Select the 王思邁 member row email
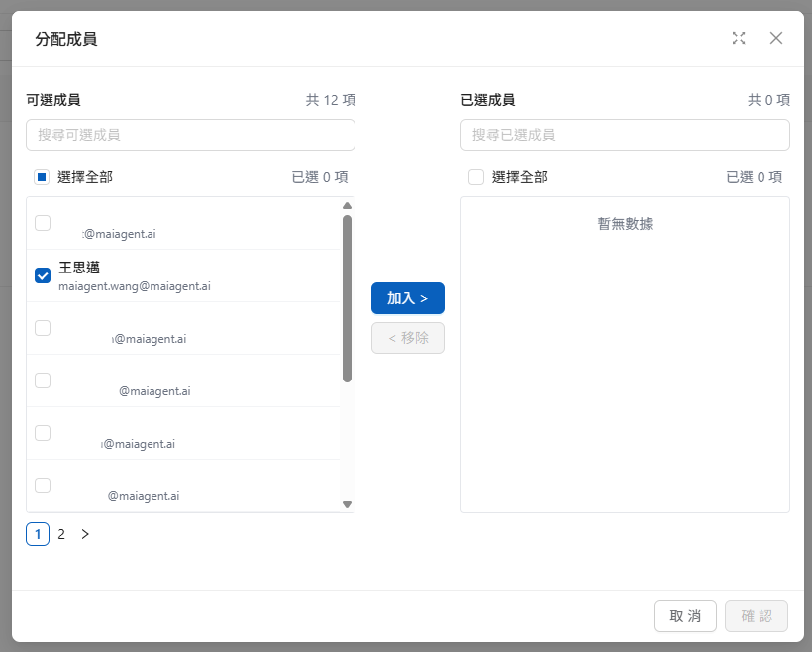 coord(135,286)
